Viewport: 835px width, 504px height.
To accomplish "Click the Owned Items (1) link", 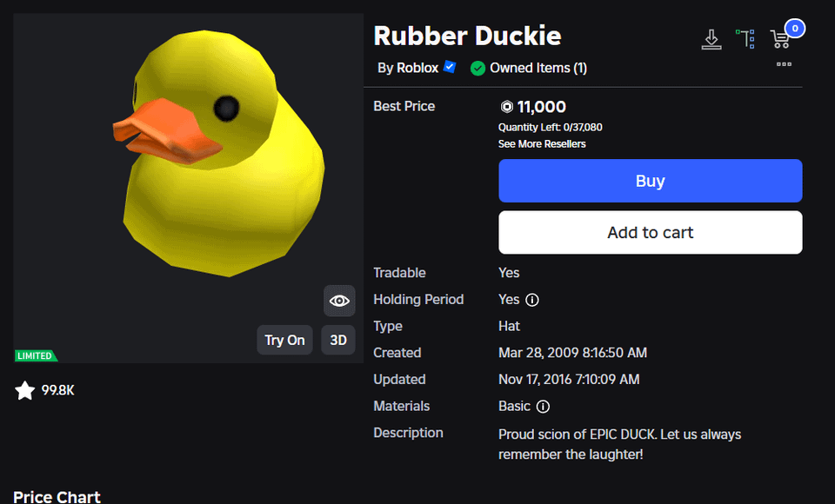I will [538, 68].
